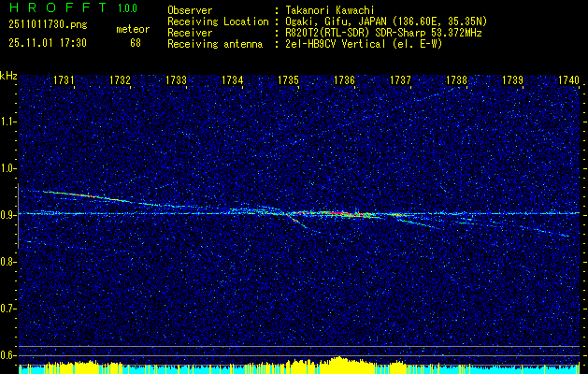This screenshot has width=588, height=374.
Task: Select the filename 2511011730.png
Action: tap(48, 25)
